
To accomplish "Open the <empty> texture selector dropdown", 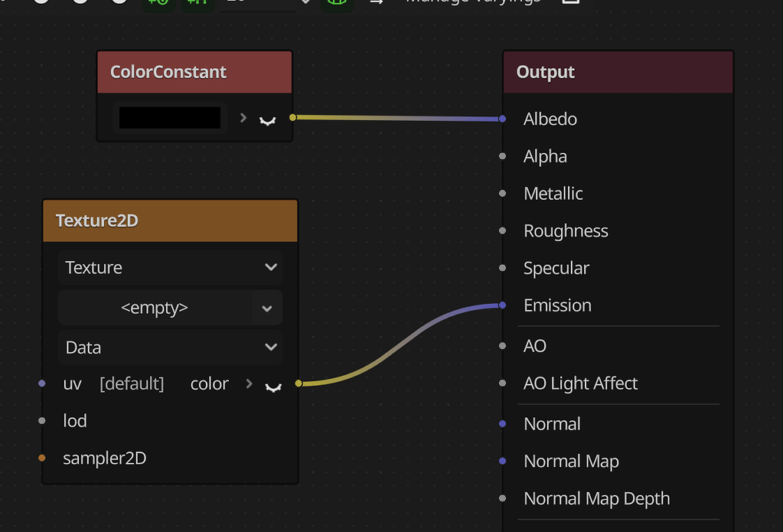I will coord(170,307).
